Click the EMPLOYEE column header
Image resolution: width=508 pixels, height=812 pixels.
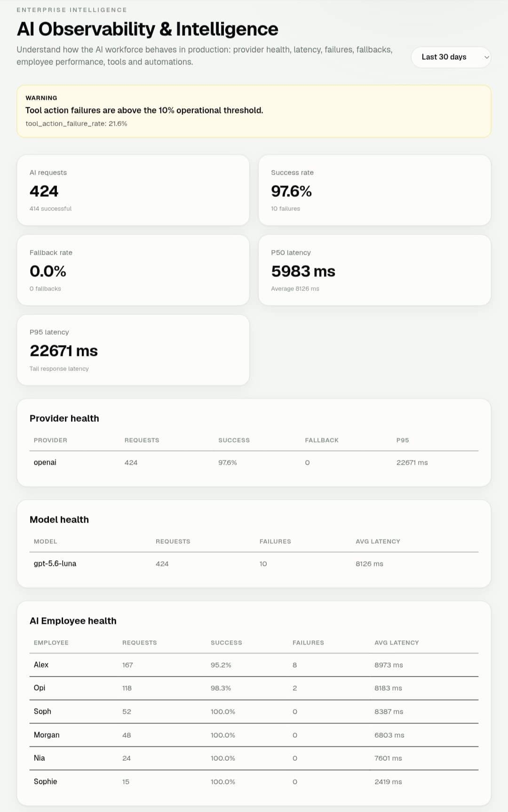(x=51, y=643)
